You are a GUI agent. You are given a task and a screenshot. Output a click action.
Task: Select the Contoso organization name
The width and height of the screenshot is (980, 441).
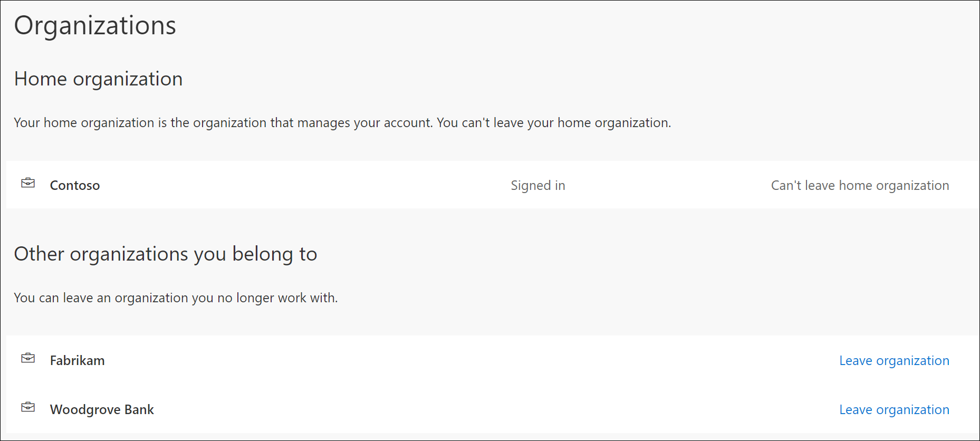pyautogui.click(x=74, y=185)
